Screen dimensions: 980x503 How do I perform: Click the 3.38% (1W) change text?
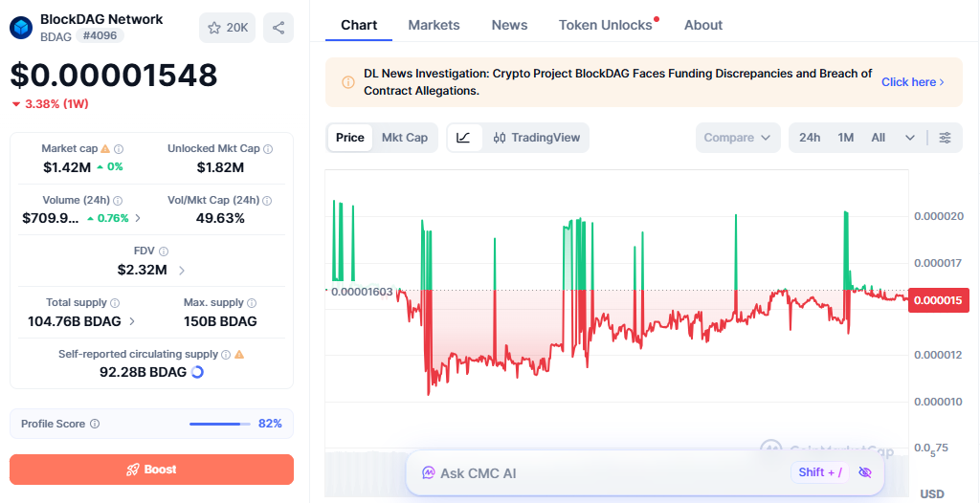click(56, 103)
